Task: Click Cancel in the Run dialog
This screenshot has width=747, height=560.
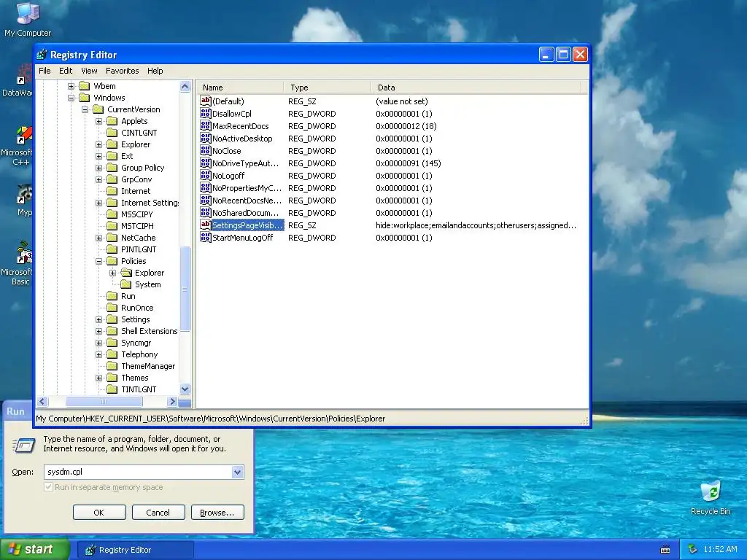Action: [158, 513]
